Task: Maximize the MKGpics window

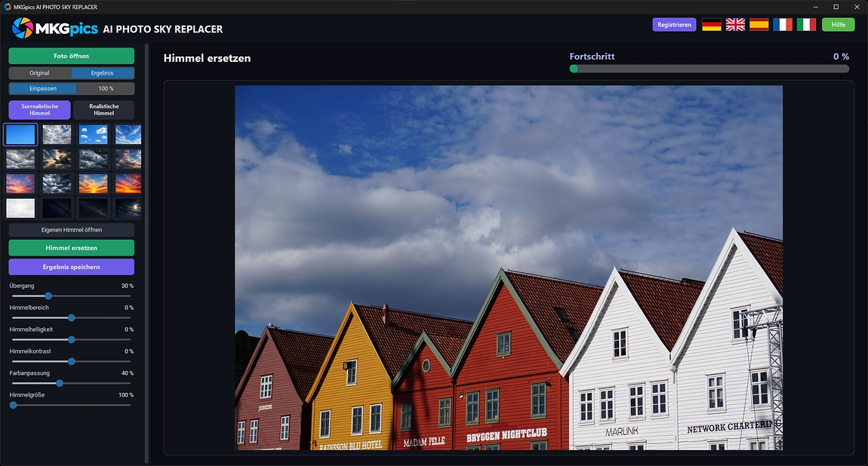Action: coord(836,7)
